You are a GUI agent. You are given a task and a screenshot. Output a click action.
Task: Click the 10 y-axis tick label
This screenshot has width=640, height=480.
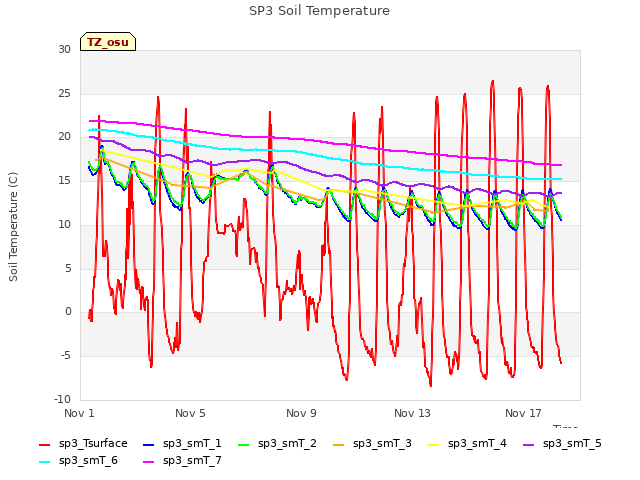tap(64, 224)
